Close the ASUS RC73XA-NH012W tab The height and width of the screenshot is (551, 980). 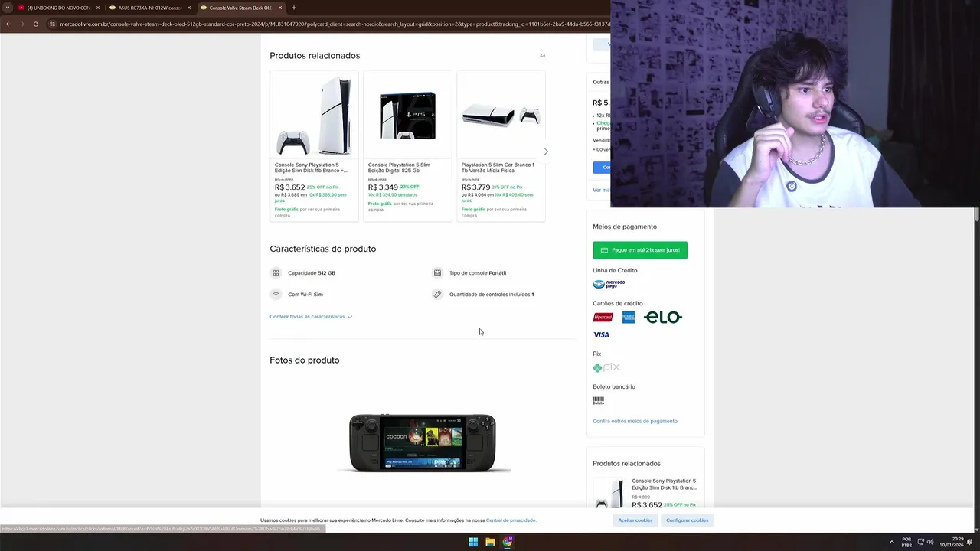point(189,8)
